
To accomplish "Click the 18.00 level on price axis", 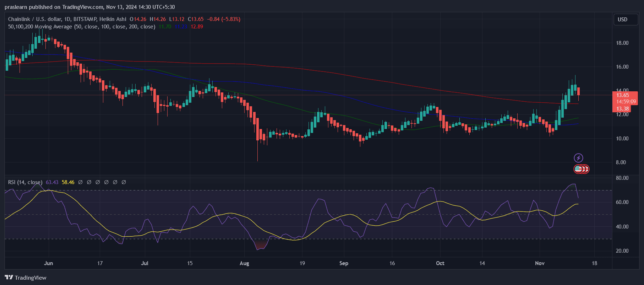I will pos(622,43).
